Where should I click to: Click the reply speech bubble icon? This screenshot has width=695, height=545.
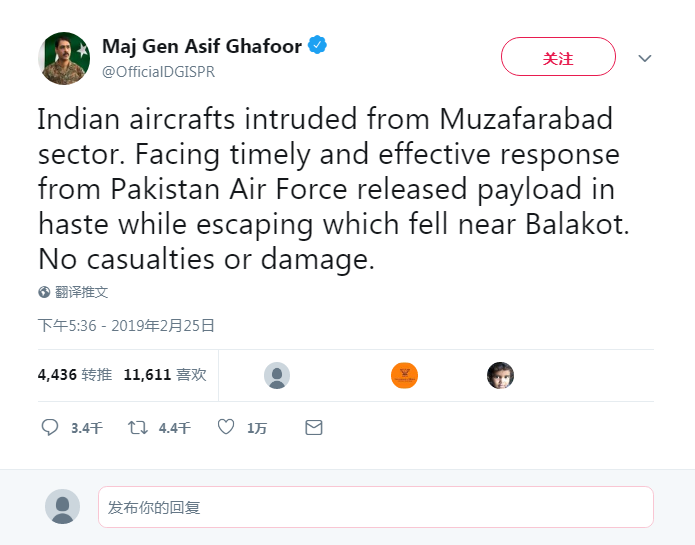click(x=50, y=427)
